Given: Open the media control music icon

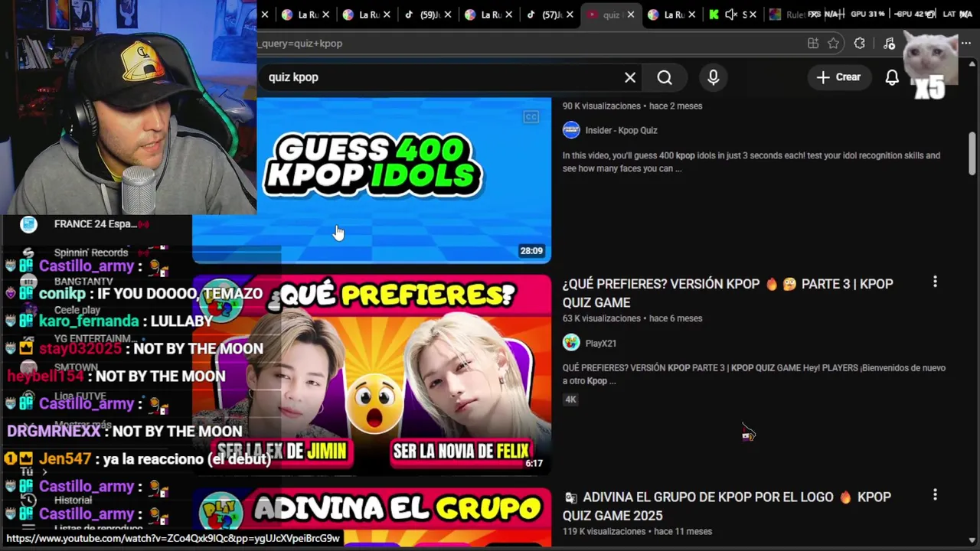Looking at the screenshot, I should pyautogui.click(x=889, y=44).
